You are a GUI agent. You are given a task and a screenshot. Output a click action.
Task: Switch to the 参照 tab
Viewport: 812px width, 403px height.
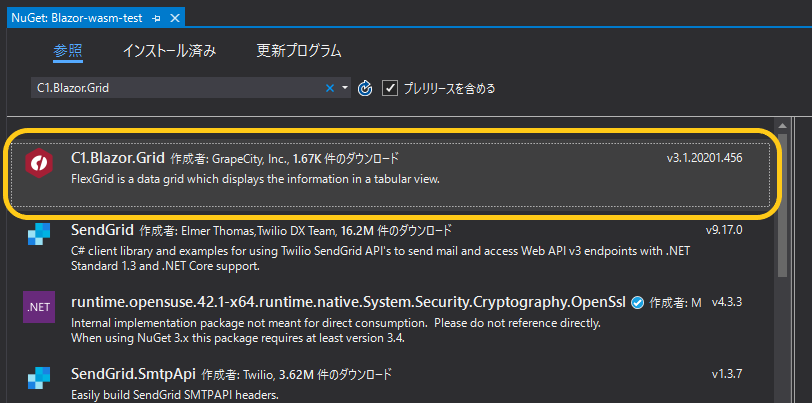[68, 51]
